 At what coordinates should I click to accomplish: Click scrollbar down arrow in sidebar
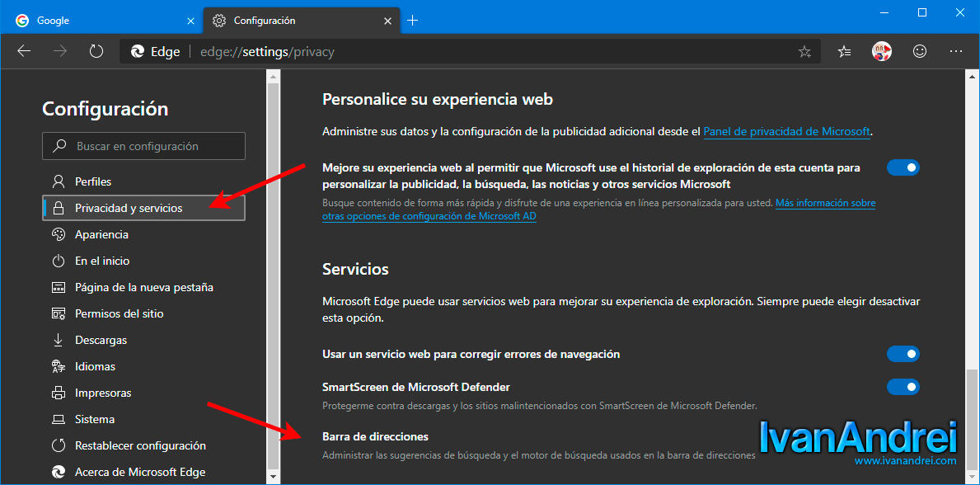(273, 477)
